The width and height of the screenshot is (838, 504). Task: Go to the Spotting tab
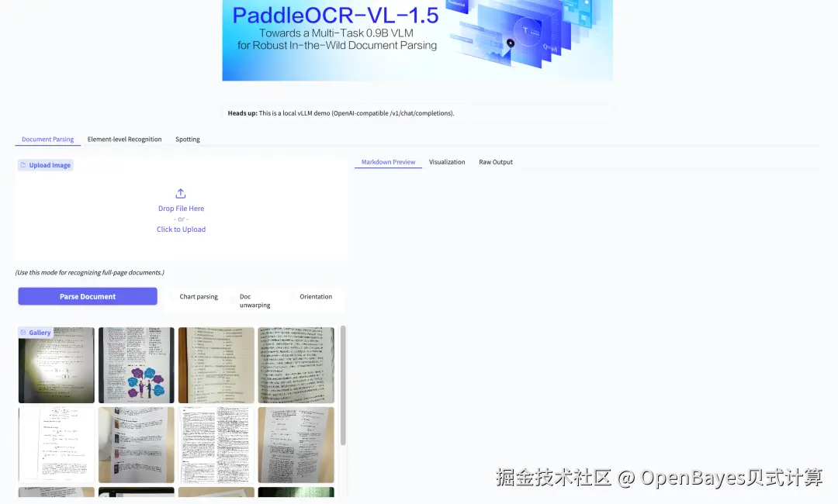pyautogui.click(x=188, y=139)
